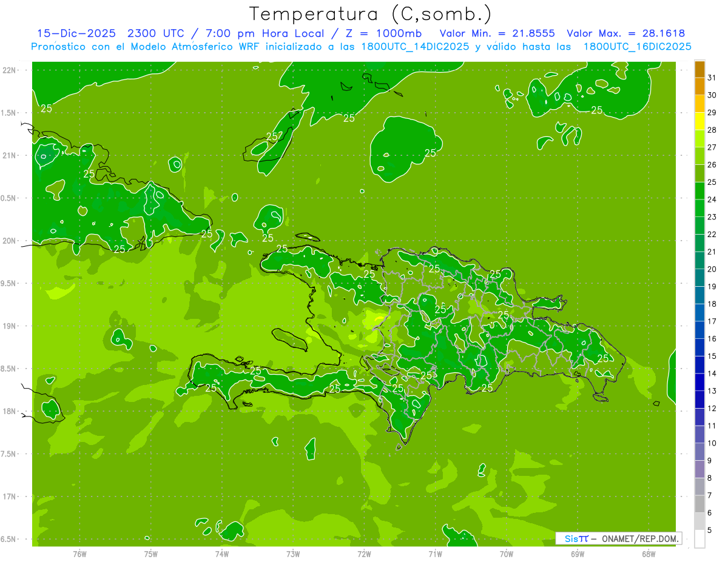Screen dimensions: 728x562
Task: Pick the blue swatch between 16 and 17
Action: tap(699, 330)
